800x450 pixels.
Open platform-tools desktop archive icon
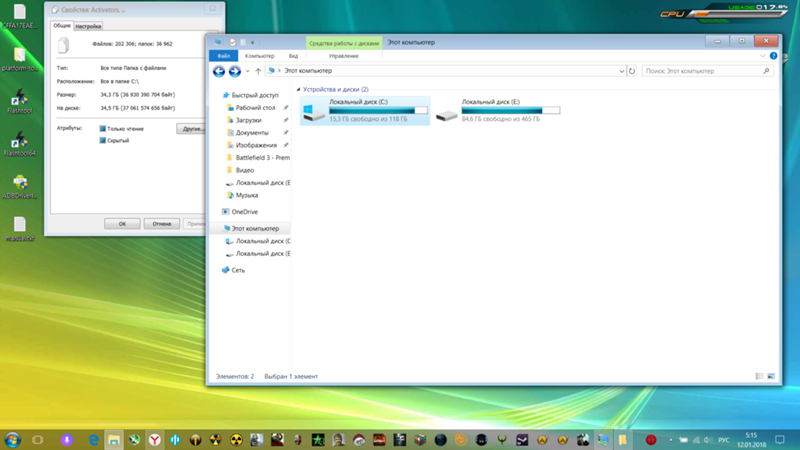tap(20, 59)
